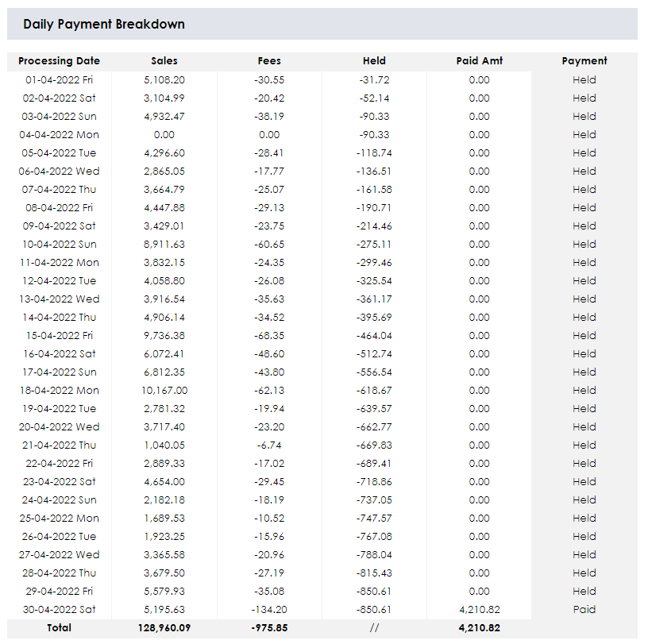Select the fees value -134.20
The width and height of the screenshot is (648, 644).
[x=269, y=609]
